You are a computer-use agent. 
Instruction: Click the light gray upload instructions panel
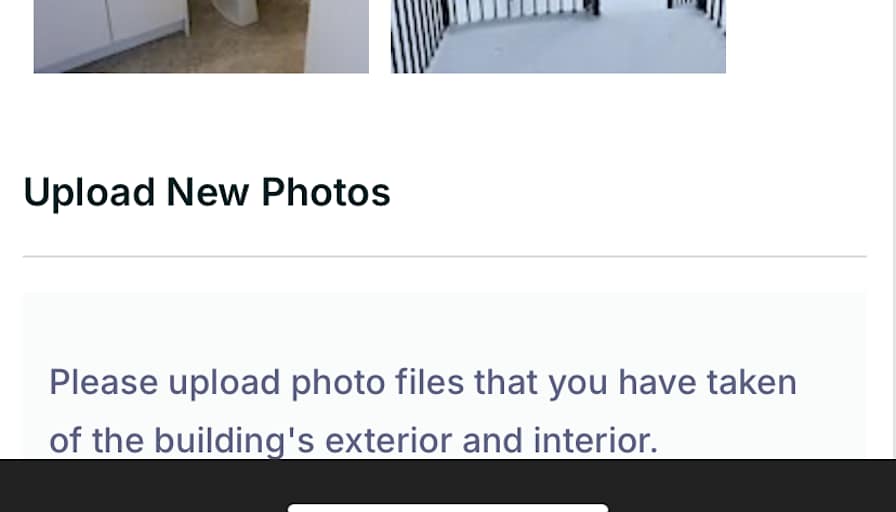click(x=445, y=375)
